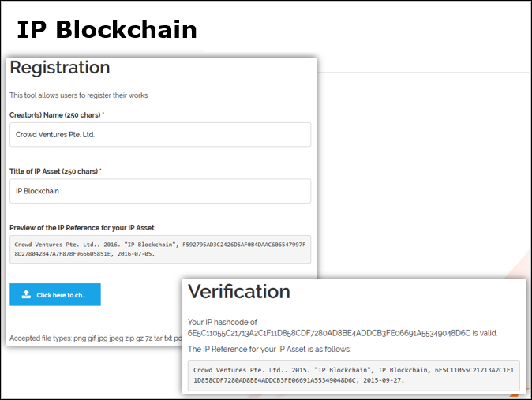
Task: Click the Registration IP Reference preview box
Action: (x=160, y=249)
